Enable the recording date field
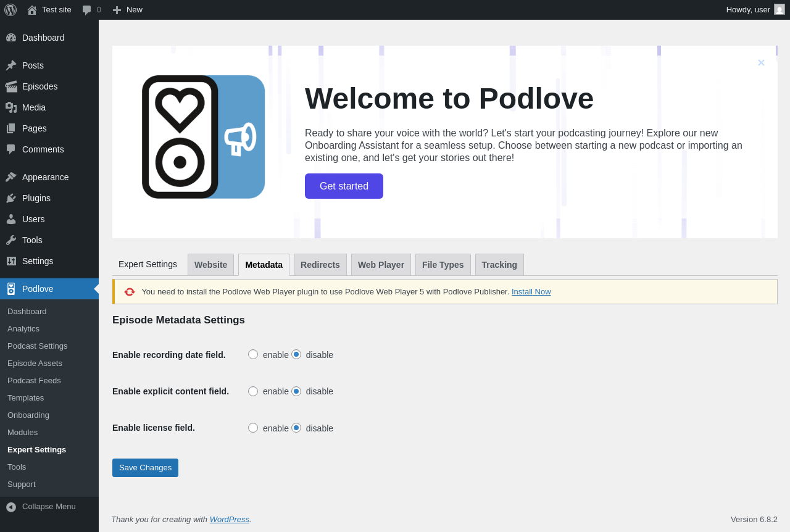The width and height of the screenshot is (790, 532). click(253, 354)
